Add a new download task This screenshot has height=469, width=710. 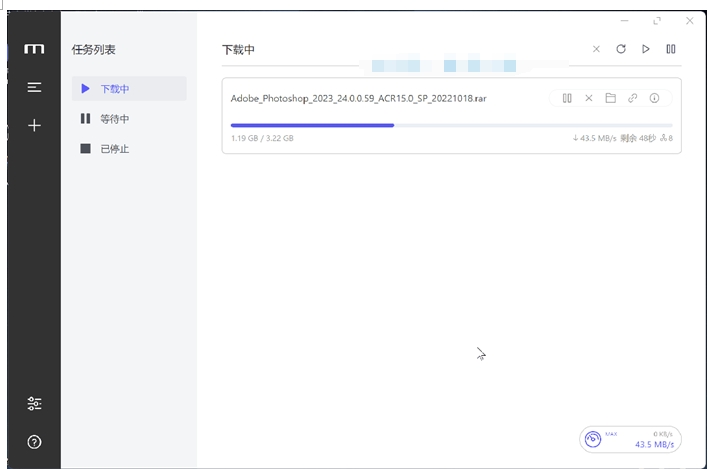(x=34, y=125)
